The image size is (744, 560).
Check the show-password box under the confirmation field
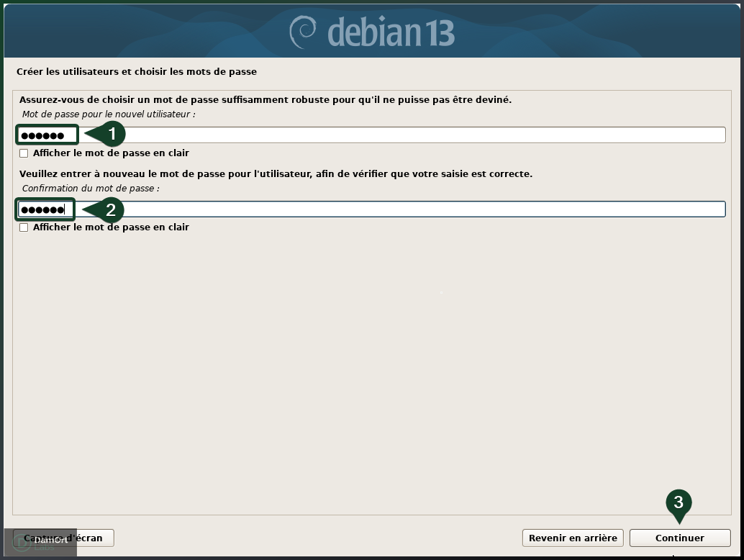(x=23, y=227)
